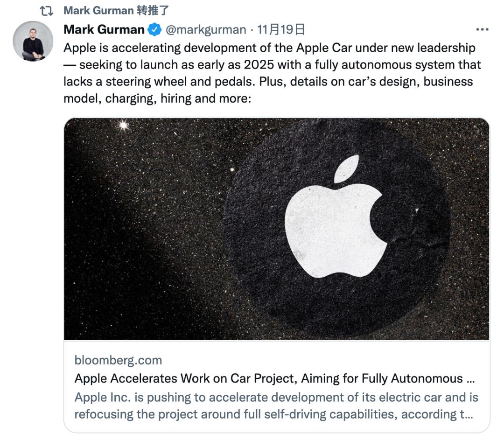Open the three-dot more options menu

pos(482,30)
